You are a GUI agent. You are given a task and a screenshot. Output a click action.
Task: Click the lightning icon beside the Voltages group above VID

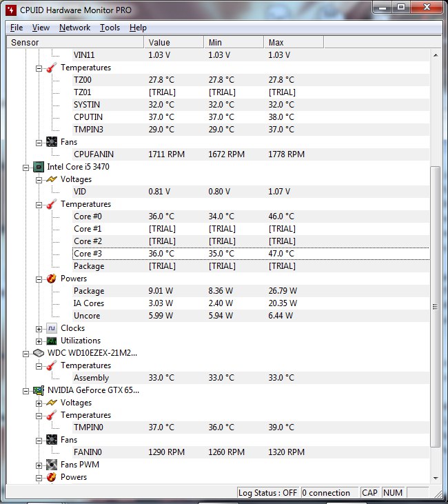(52, 179)
